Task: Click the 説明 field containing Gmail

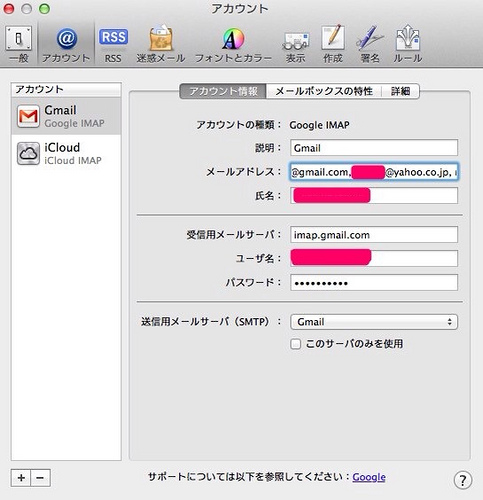Action: 374,148
